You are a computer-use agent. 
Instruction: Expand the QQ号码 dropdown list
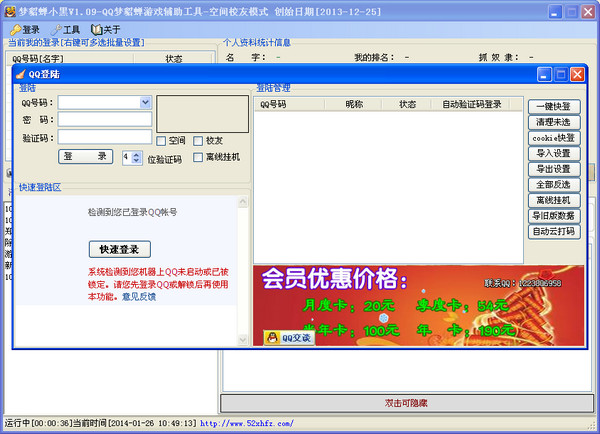point(145,102)
